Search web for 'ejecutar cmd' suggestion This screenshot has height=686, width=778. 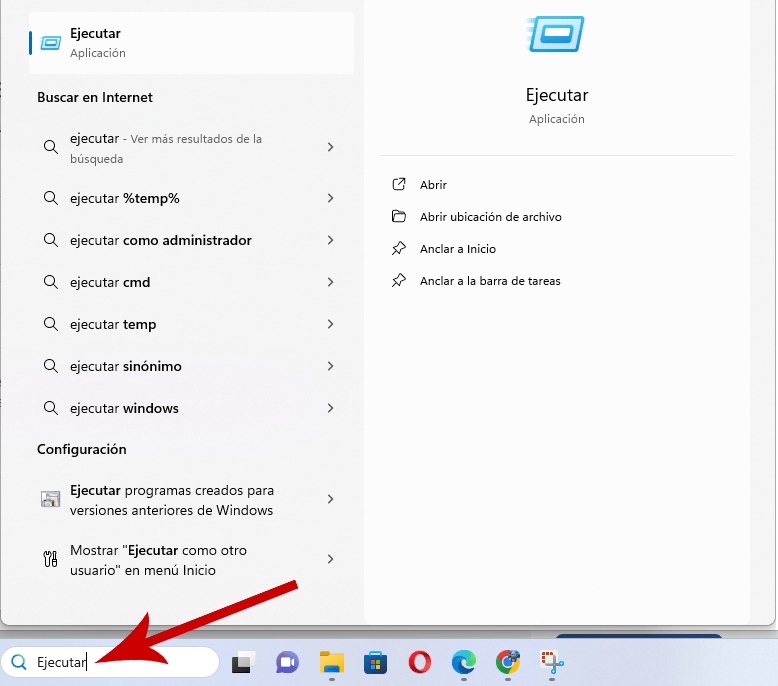tap(110, 282)
